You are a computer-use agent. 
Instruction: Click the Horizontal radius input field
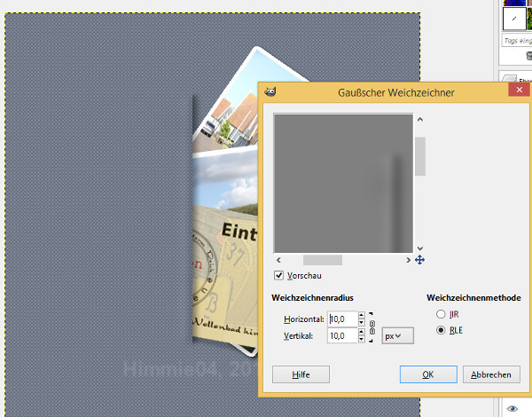[342, 319]
